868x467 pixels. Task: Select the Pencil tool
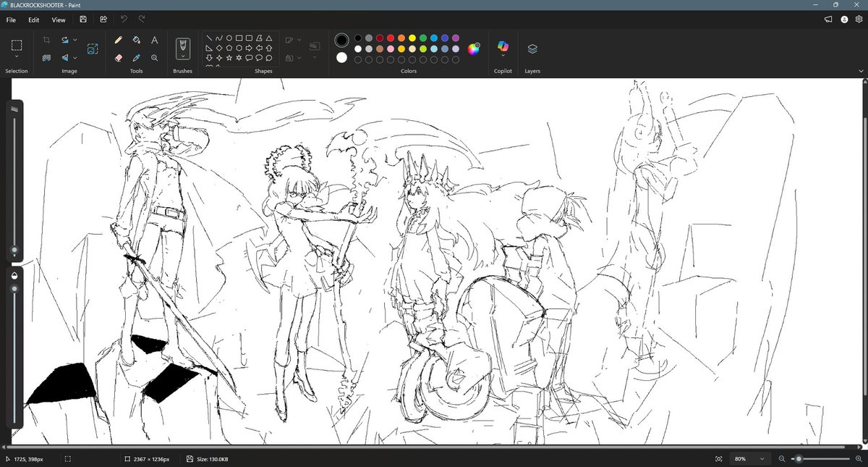[x=119, y=40]
